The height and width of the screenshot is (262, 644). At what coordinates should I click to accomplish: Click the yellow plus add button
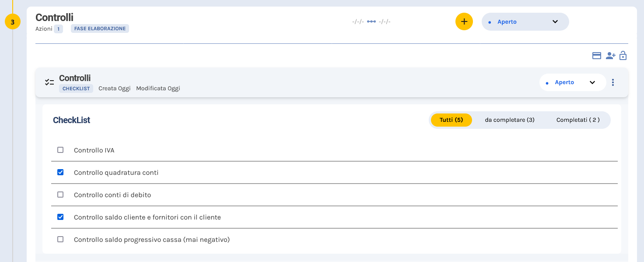point(464,21)
